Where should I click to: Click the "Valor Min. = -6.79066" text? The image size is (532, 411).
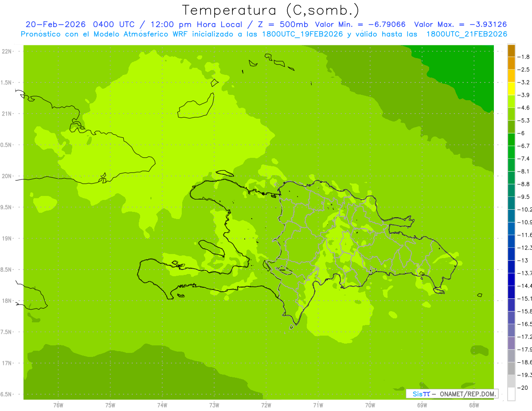click(x=360, y=24)
